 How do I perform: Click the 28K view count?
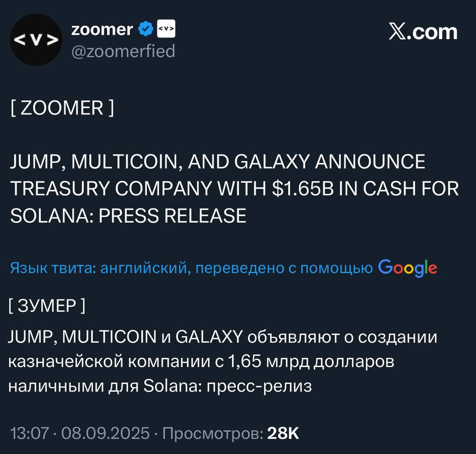click(x=283, y=433)
